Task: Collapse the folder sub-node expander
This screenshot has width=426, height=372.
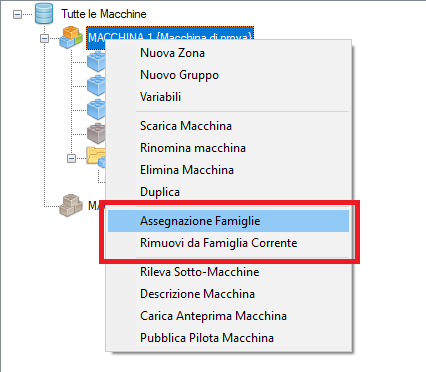Action: pyautogui.click(x=71, y=158)
